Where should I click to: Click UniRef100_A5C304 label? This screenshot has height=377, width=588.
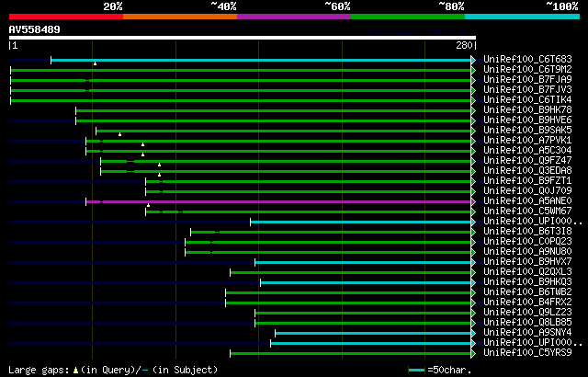(527, 151)
